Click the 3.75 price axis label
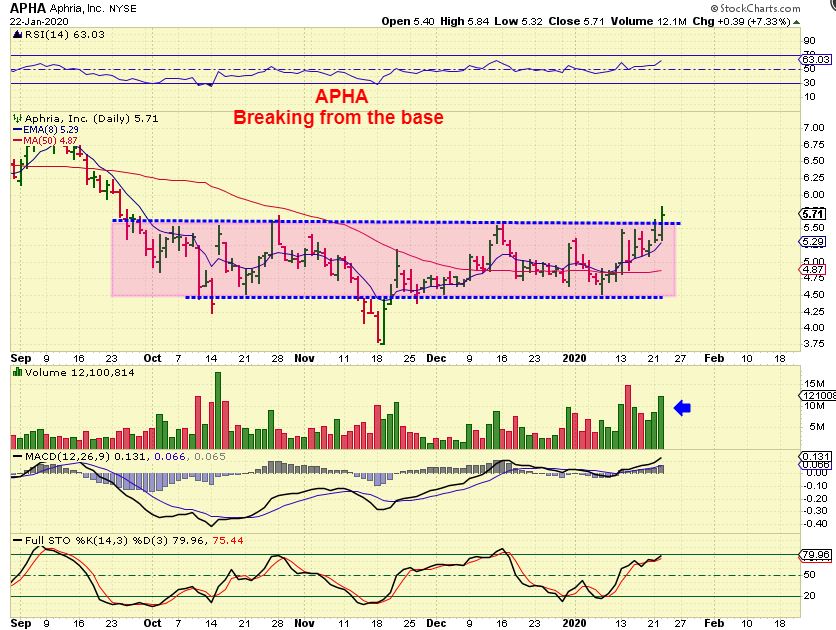Image resolution: width=836 pixels, height=630 pixels. click(x=814, y=344)
